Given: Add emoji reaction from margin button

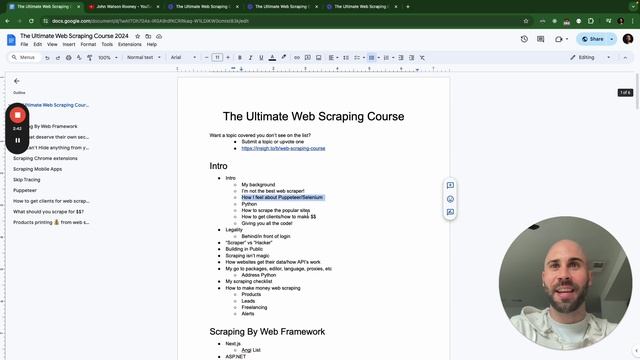Looking at the screenshot, I should point(450,199).
